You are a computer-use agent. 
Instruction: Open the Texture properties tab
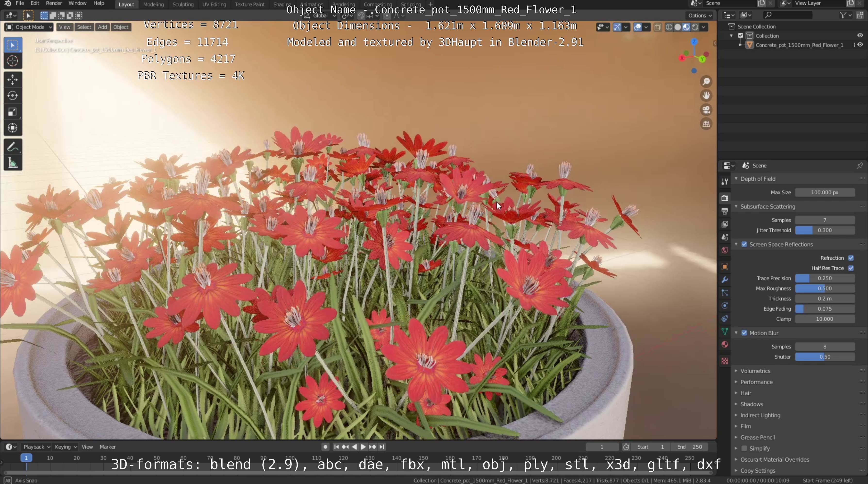click(x=725, y=361)
